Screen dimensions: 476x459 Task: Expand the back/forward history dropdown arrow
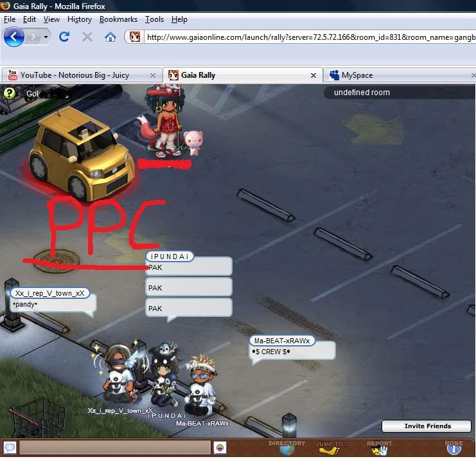coord(46,37)
